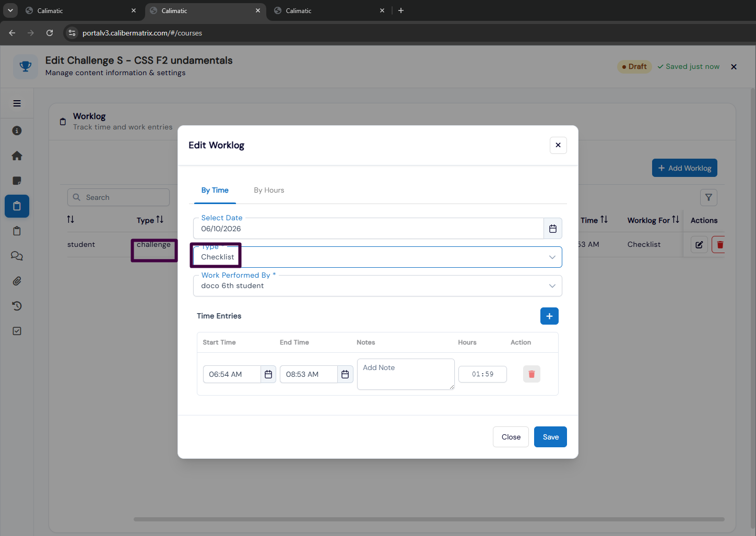Open time picker for End Time 08:53 AM
Viewport: 756px width, 536px height.
pyautogui.click(x=345, y=374)
